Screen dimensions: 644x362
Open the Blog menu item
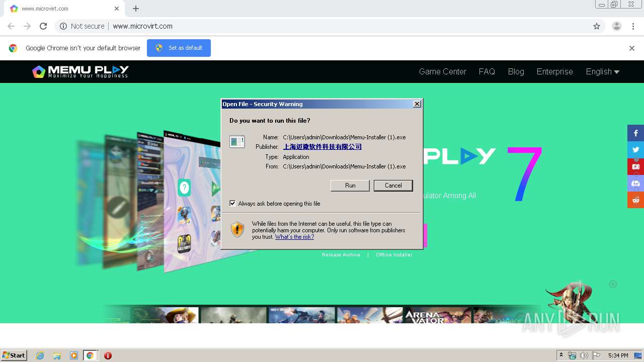516,71
